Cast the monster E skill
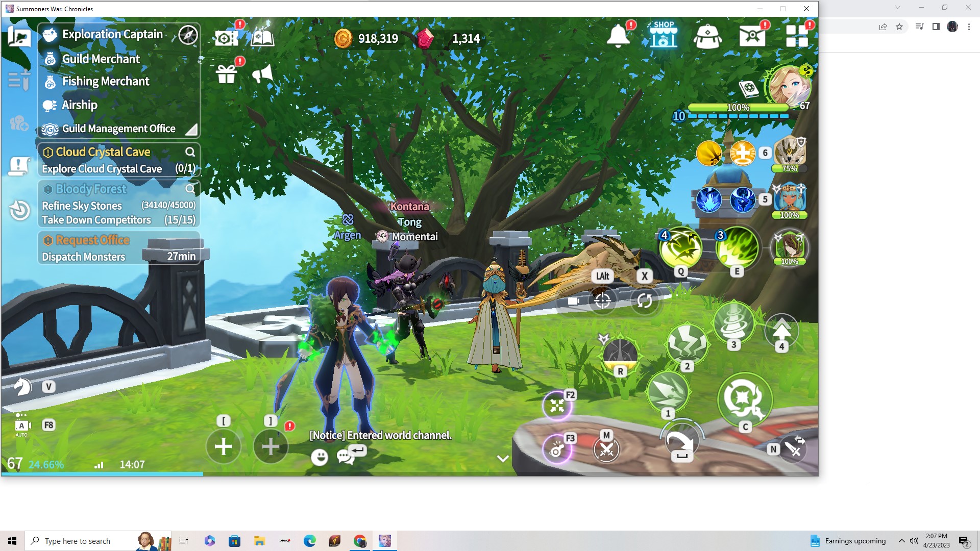The image size is (980, 551). pos(737,248)
